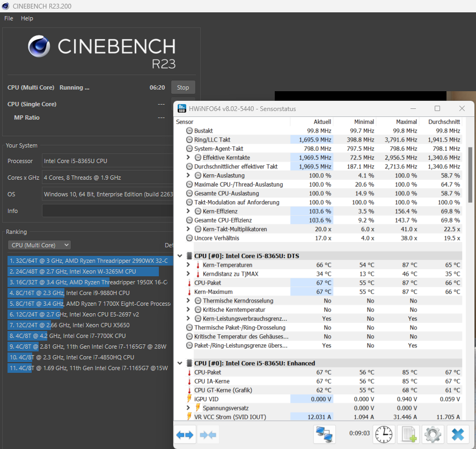Click the Gesamte CPU-Effizienz sensor icon
The height and width of the screenshot is (449, 476).
(x=189, y=220)
